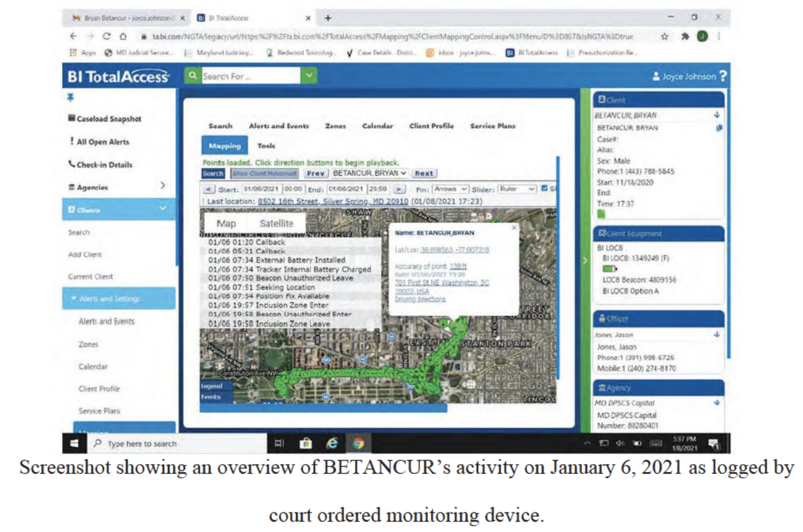The height and width of the screenshot is (532, 803).
Task: Click the green flag icon below Time
Action: [x=602, y=214]
